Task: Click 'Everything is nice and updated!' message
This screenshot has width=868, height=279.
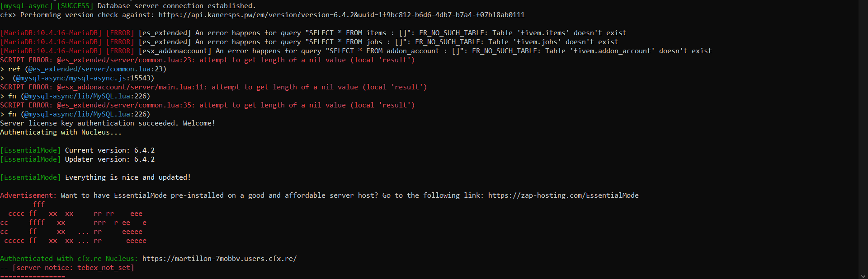Action: (x=127, y=177)
